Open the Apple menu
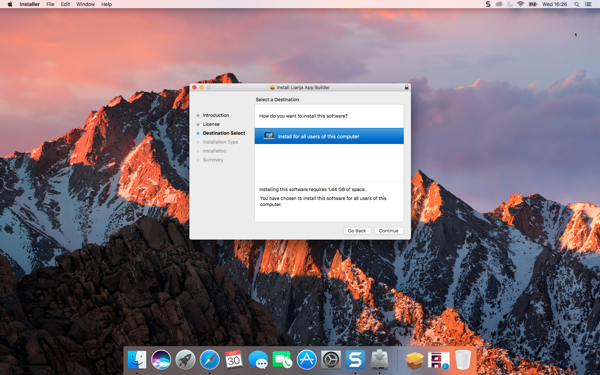The height and width of the screenshot is (375, 600). (10, 4)
